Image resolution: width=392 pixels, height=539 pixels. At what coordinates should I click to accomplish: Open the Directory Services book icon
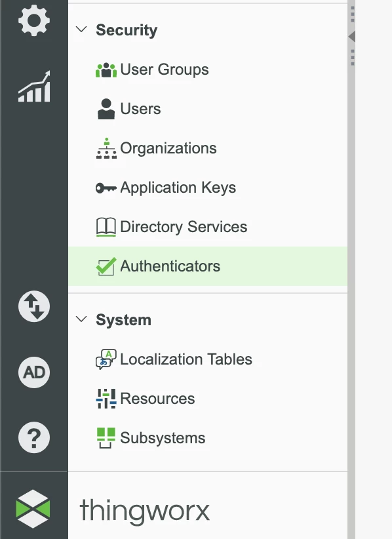[x=108, y=227]
